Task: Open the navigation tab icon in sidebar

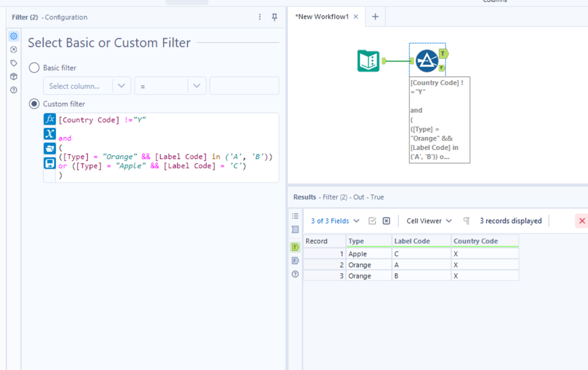Action: (x=14, y=49)
